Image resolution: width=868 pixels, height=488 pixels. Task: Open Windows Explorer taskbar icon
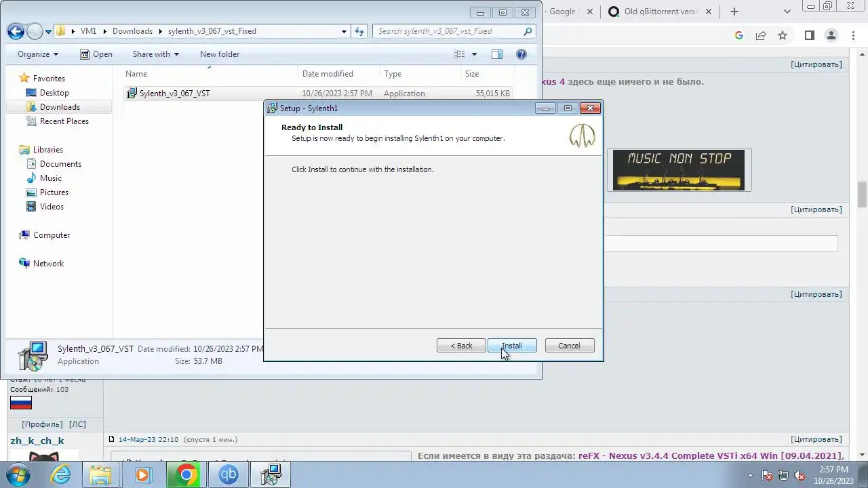pos(100,474)
